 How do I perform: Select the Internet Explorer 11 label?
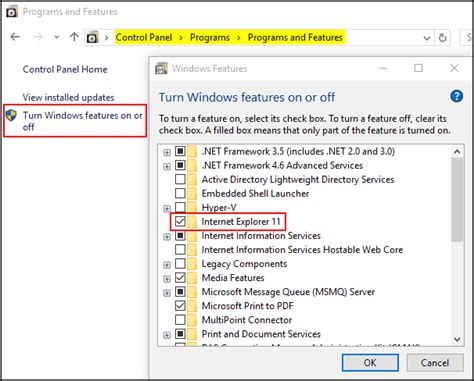click(x=241, y=222)
